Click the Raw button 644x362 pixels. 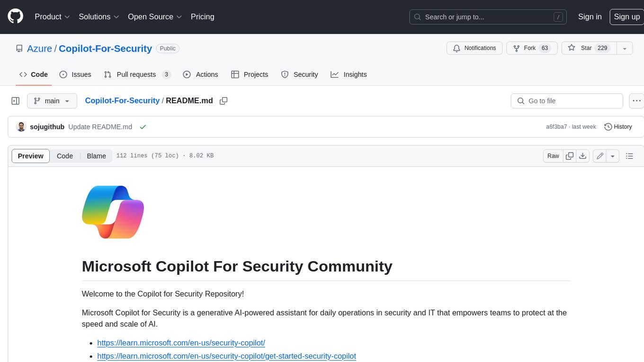tap(553, 156)
